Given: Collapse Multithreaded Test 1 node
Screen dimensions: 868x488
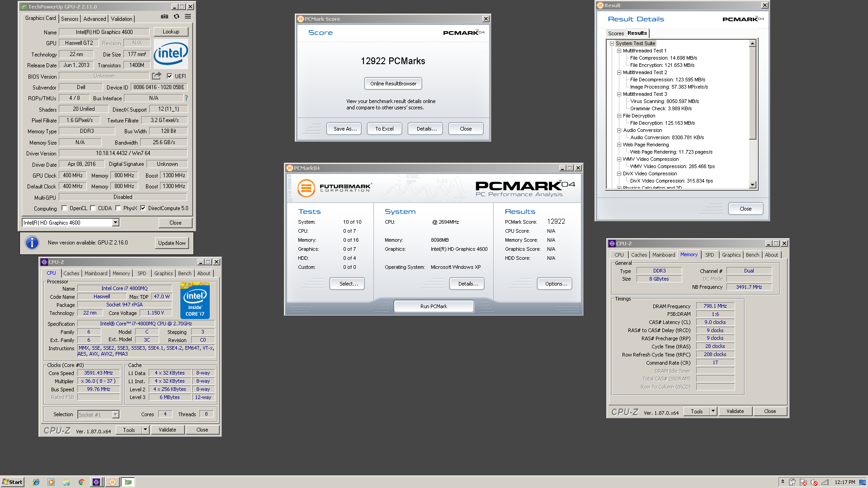Looking at the screenshot, I should [x=619, y=51].
